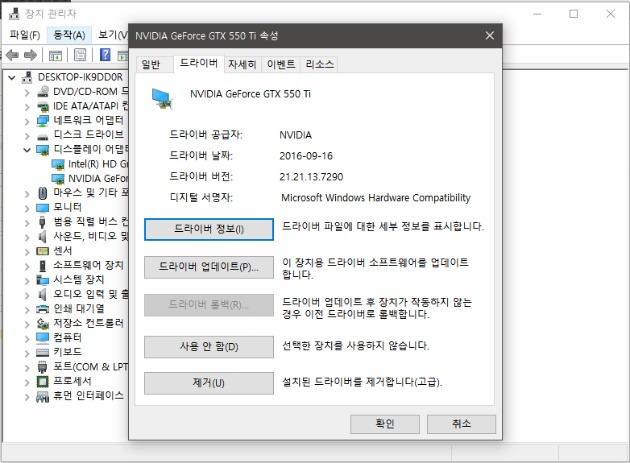
Task: Click the 드라이버 업데이트(P)... button
Action: coord(209,267)
